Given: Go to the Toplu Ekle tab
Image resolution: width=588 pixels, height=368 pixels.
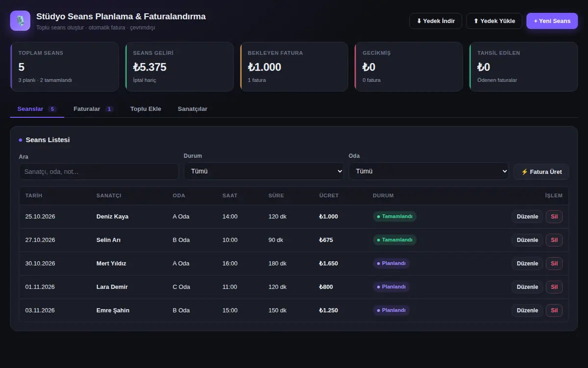Looking at the screenshot, I should click(x=146, y=109).
